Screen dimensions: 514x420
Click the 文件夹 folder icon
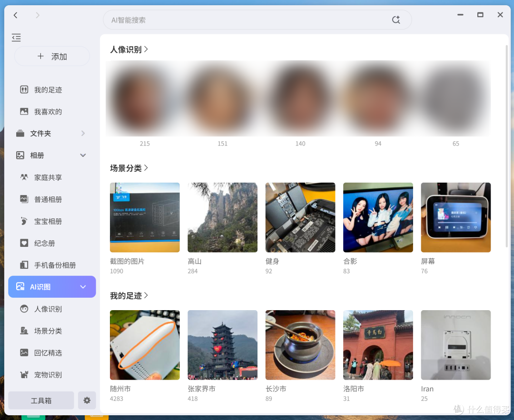[x=20, y=133]
